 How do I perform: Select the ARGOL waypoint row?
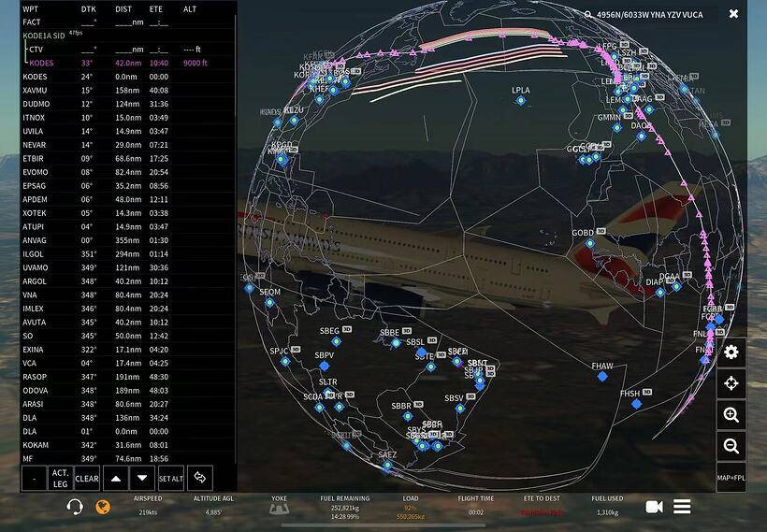point(127,281)
